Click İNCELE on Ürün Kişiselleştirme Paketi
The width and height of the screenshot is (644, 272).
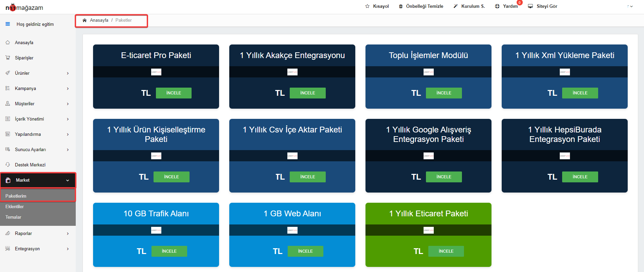(x=172, y=177)
